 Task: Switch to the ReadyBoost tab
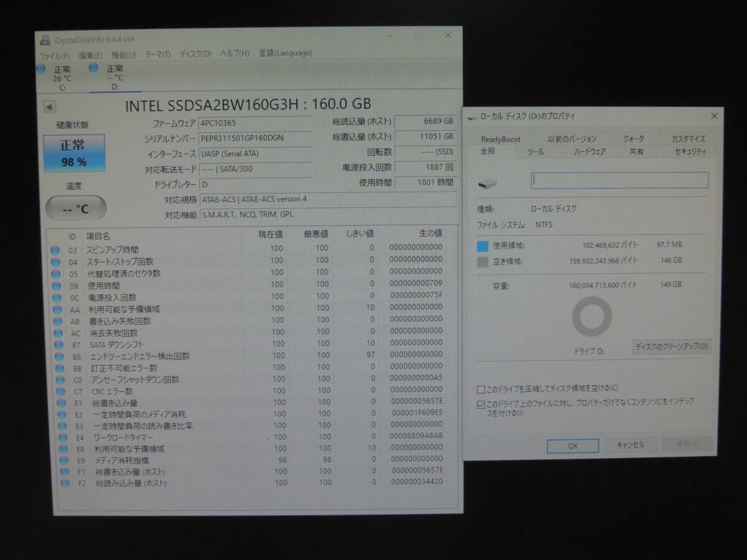500,139
